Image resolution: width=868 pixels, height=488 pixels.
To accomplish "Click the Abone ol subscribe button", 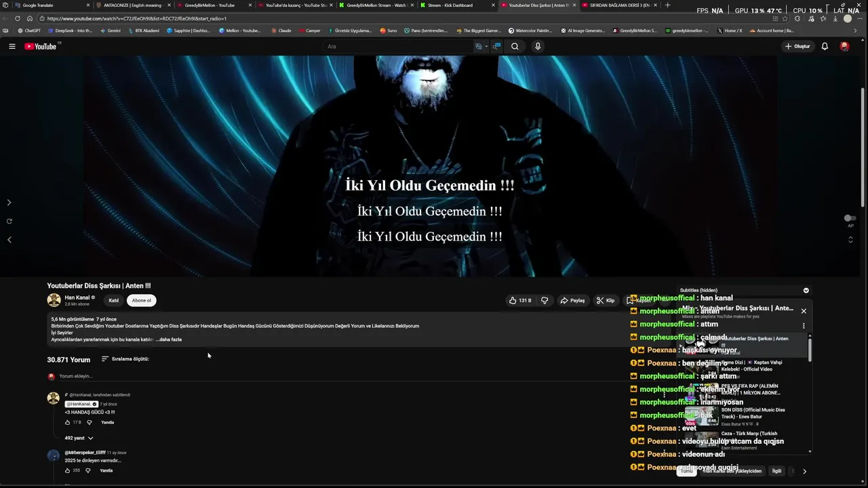I will point(142,300).
